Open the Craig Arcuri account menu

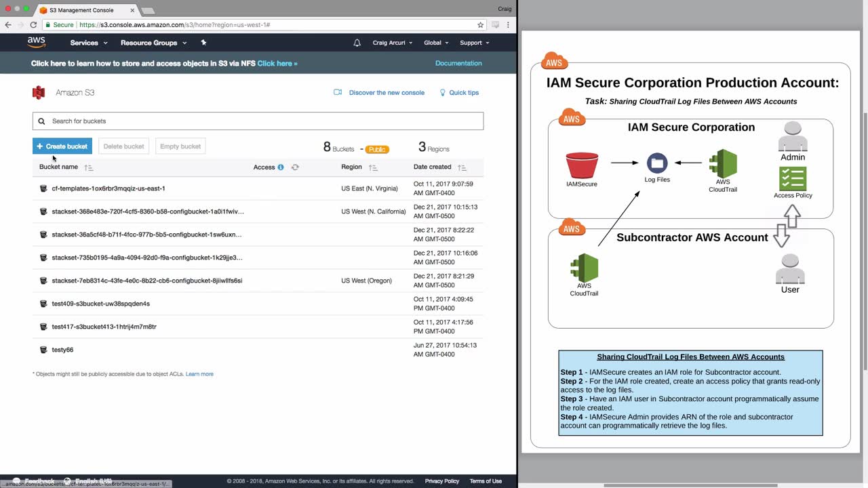click(393, 43)
